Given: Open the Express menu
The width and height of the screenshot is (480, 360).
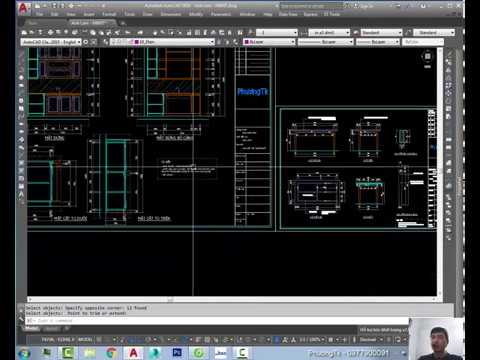Looking at the screenshot, I should (310, 14).
